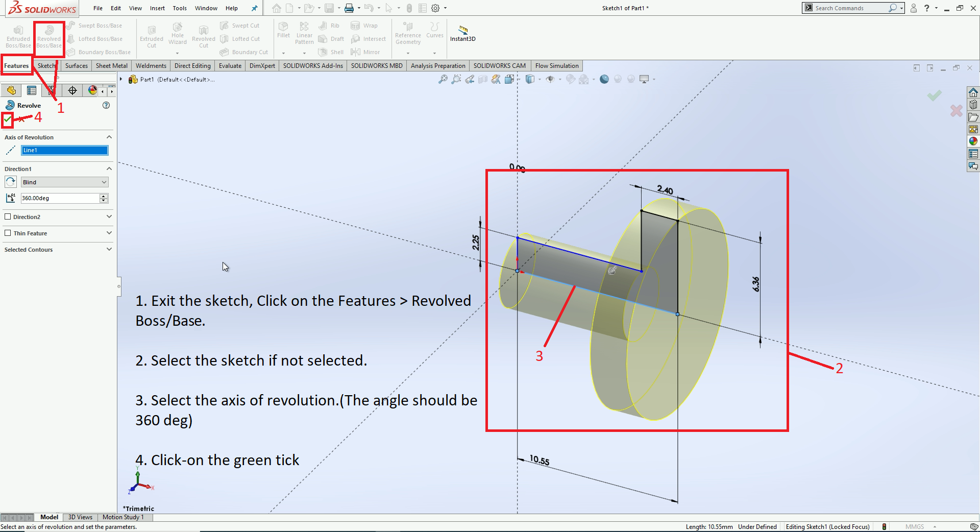The image size is (980, 532).
Task: Open File Explorer folder icon in task pane
Action: [973, 117]
